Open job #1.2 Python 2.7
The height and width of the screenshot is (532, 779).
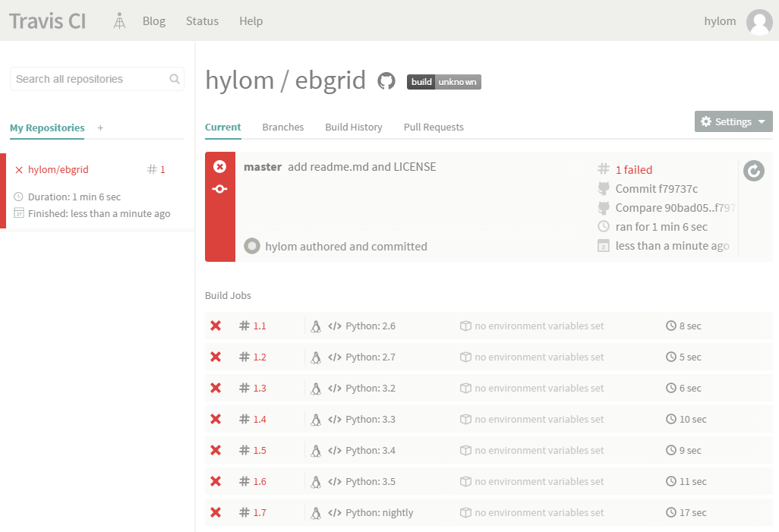[x=488, y=357]
